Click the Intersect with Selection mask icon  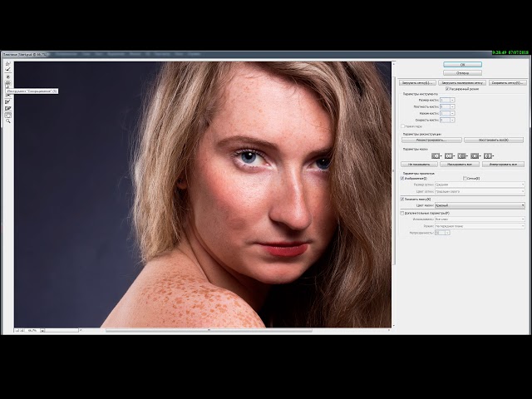(x=475, y=155)
